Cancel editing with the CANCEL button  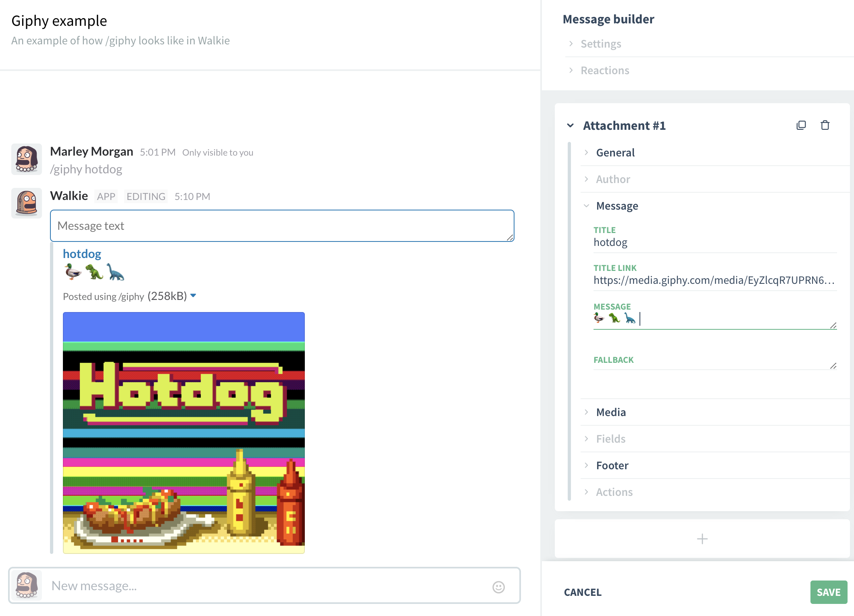tap(583, 592)
